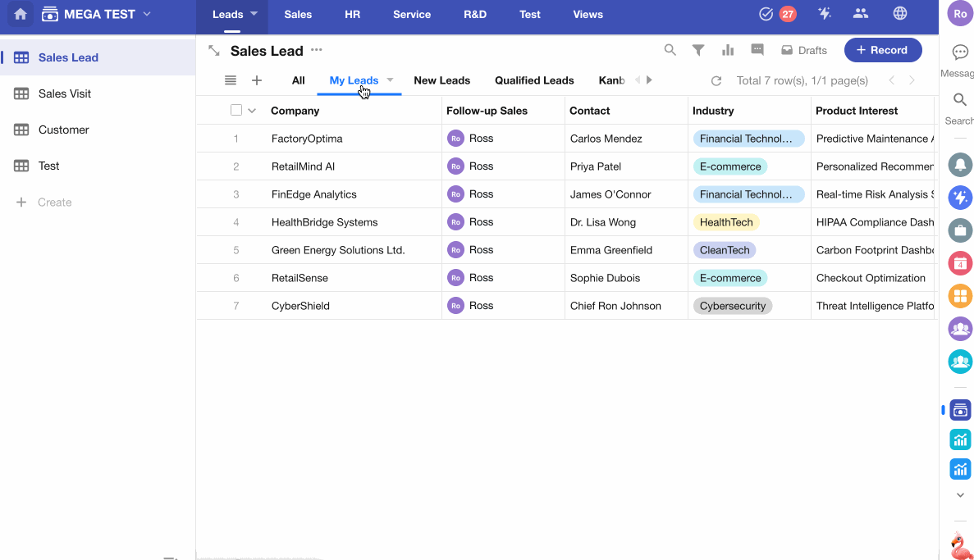Toggle the select-all rows checkbox
The height and width of the screenshot is (560, 974).
tap(236, 111)
